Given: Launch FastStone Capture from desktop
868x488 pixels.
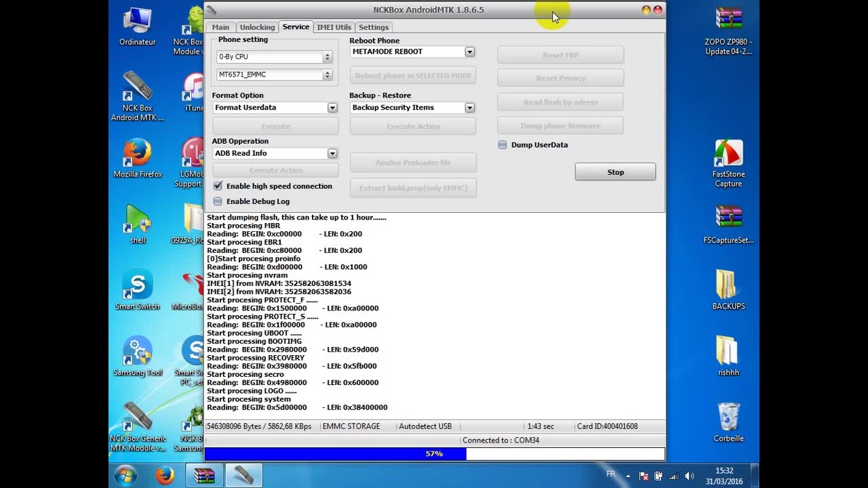Looking at the screenshot, I should pos(728,164).
